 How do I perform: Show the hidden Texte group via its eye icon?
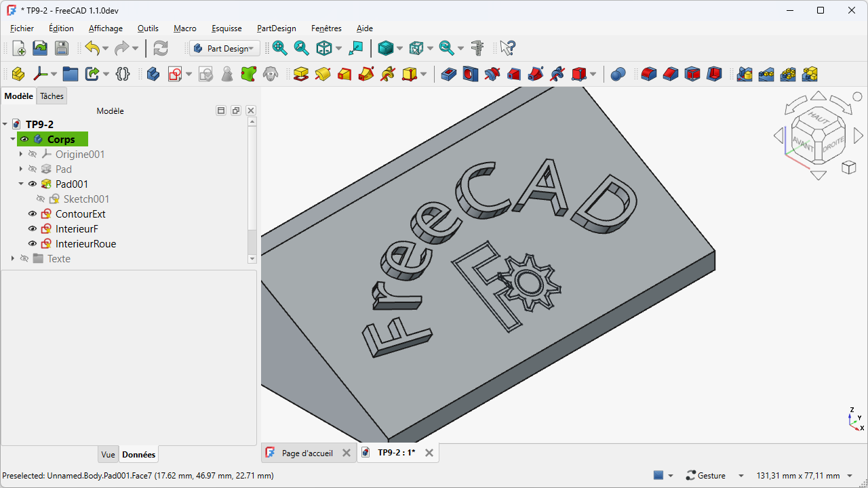(24, 259)
